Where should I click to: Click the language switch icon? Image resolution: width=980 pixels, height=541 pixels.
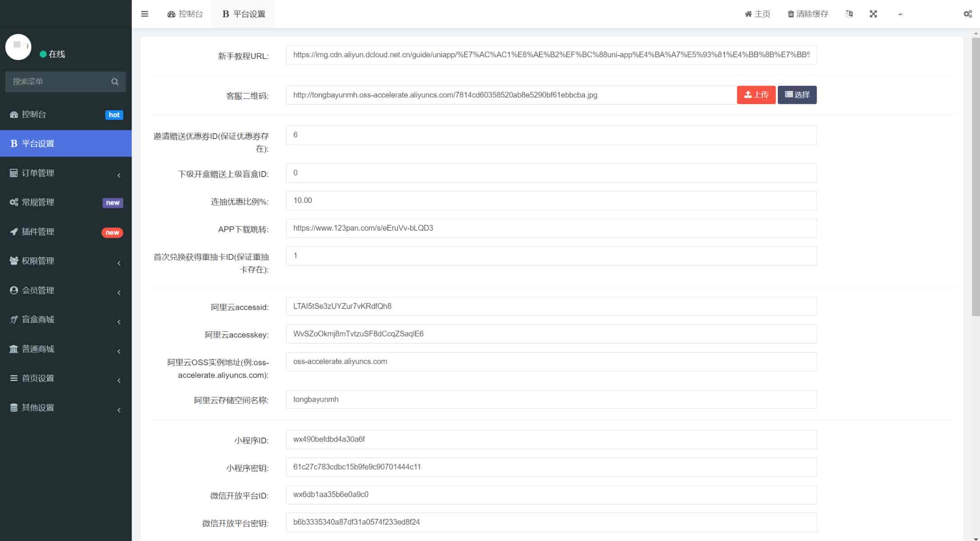[849, 14]
